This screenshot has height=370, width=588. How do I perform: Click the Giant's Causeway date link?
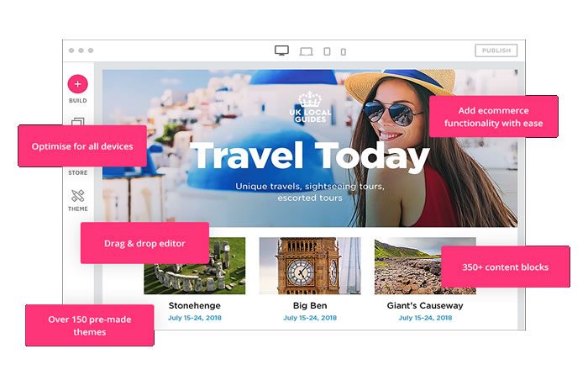click(425, 318)
